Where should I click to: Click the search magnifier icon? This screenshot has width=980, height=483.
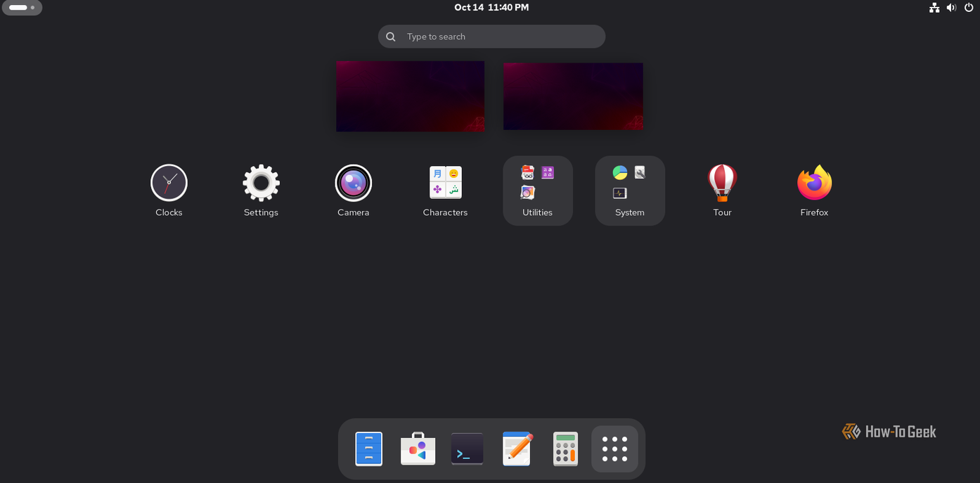tap(391, 37)
